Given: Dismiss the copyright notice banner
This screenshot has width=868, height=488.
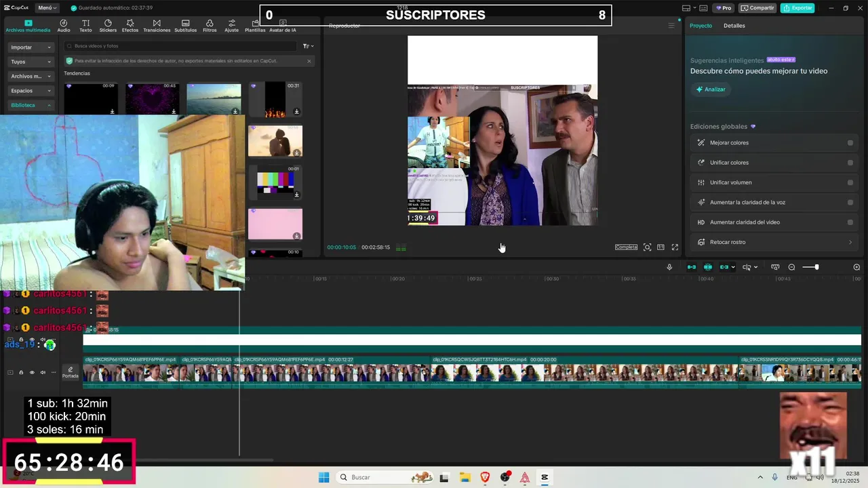Looking at the screenshot, I should [x=309, y=61].
